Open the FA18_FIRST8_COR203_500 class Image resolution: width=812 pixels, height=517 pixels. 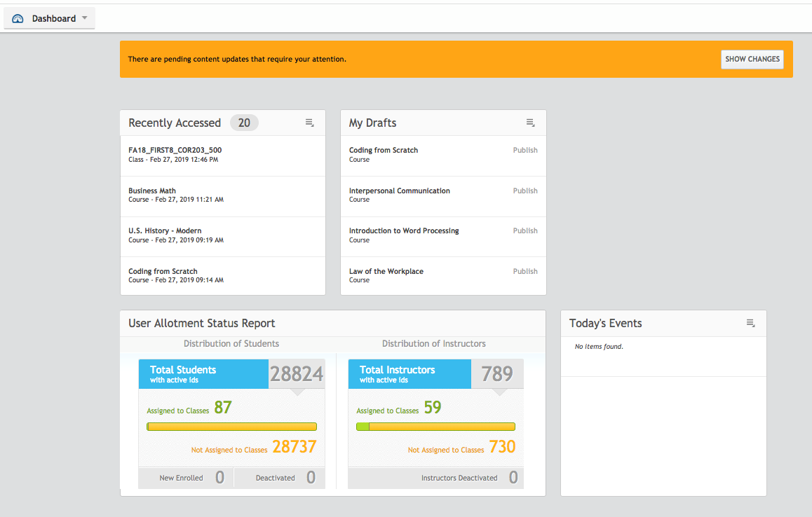point(175,151)
